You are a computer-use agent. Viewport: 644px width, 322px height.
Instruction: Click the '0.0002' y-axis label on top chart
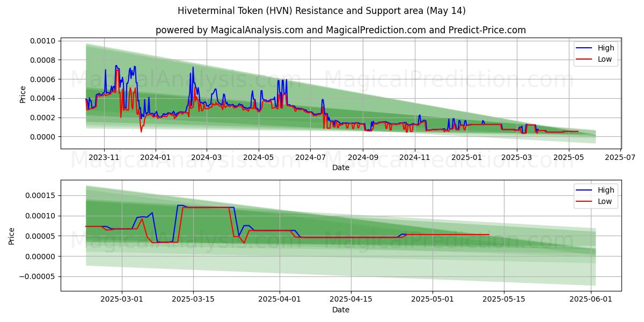point(43,118)
